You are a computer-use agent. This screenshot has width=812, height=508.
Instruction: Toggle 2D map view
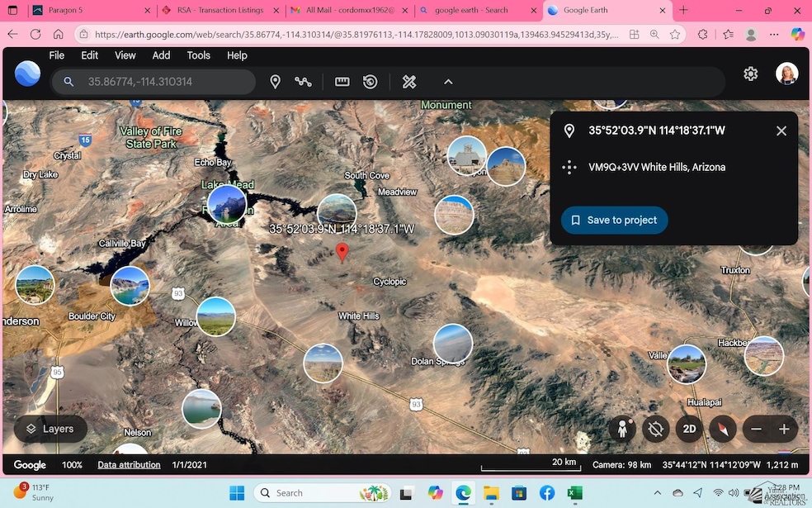(689, 429)
